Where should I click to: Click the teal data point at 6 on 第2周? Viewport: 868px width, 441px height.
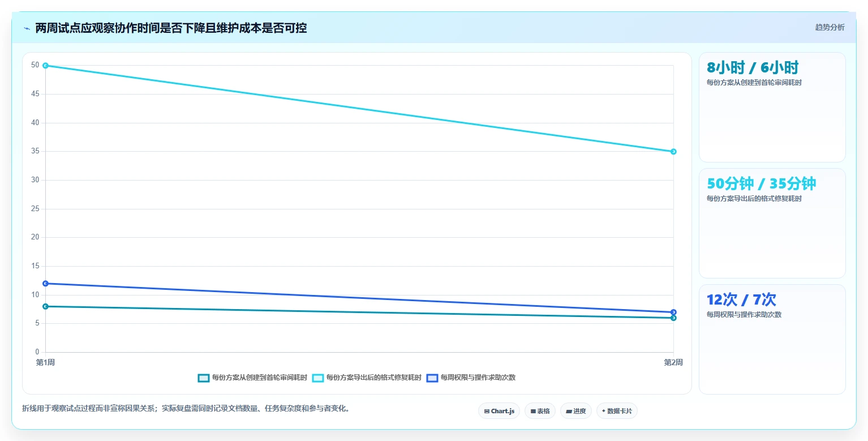click(x=673, y=318)
